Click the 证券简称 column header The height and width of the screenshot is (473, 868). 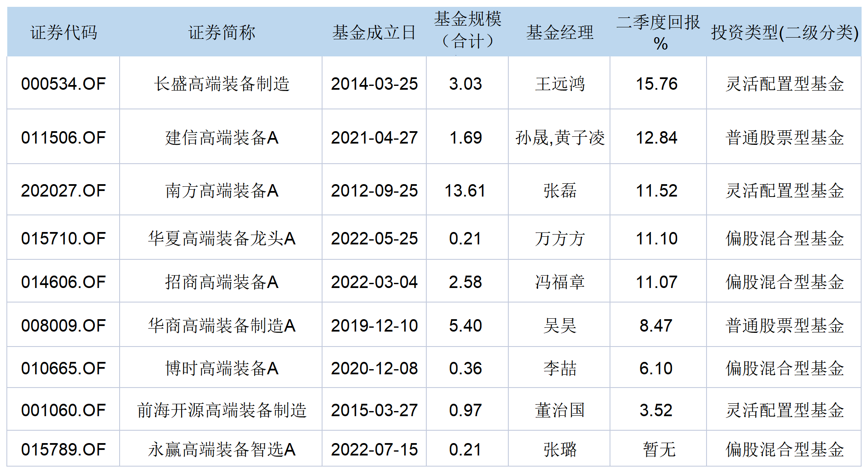coord(221,32)
